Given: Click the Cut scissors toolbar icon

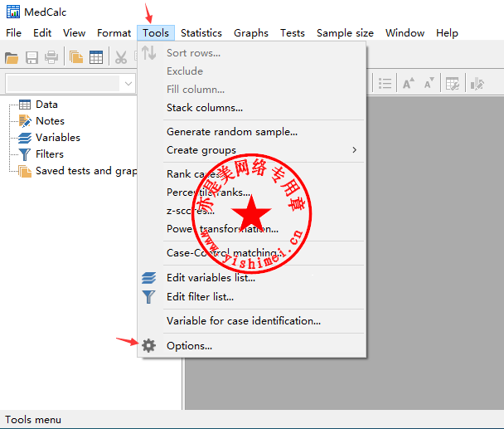Looking at the screenshot, I should (121, 57).
